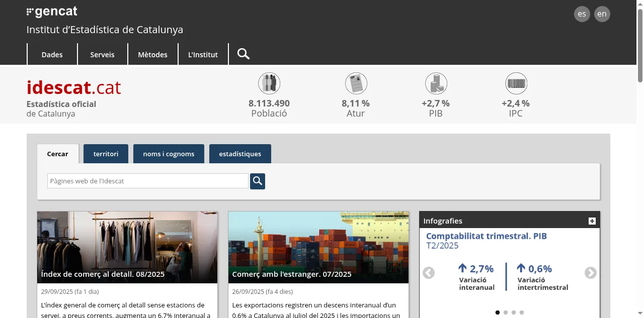
Task: Open the +2,7 % PIB indicator
Action: (436, 103)
